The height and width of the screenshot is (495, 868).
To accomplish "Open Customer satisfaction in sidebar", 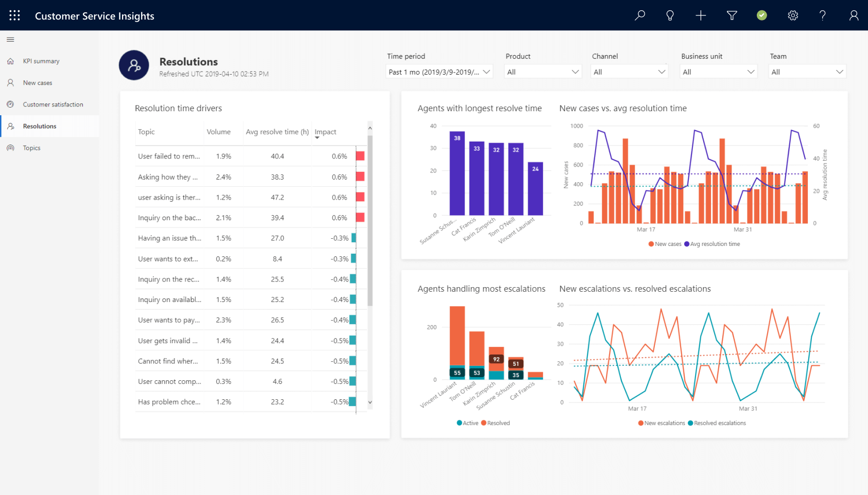I will [x=53, y=104].
